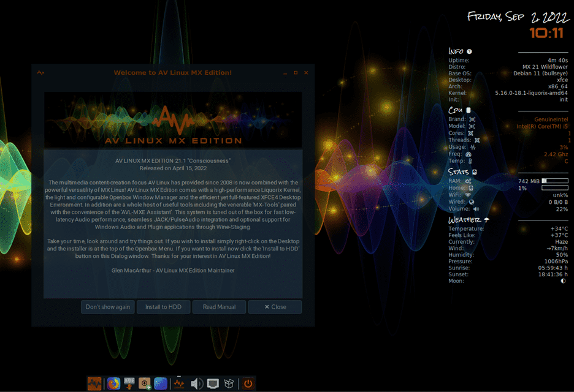This screenshot has height=392, width=574.
Task: Click the Weather umbrella icon
Action: coord(486,220)
